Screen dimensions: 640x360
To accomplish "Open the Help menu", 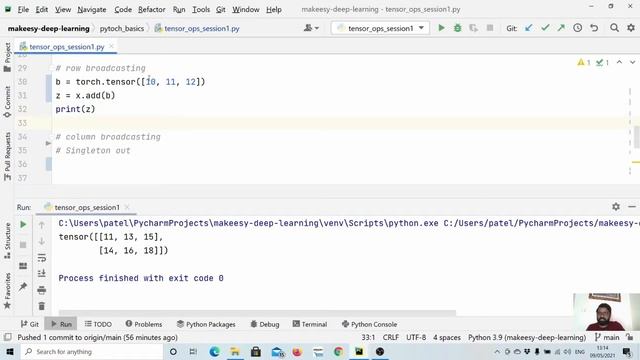I will 273,9.
